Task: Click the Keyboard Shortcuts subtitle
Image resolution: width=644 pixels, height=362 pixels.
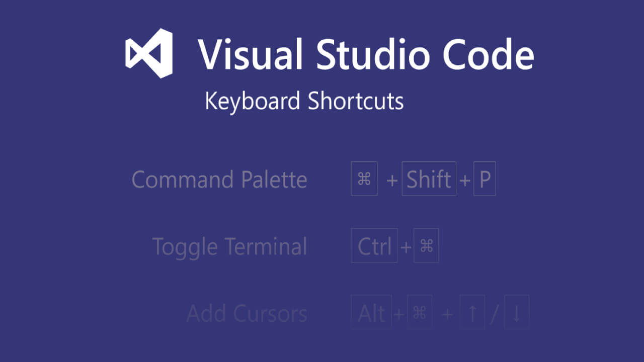Action: pyautogui.click(x=304, y=101)
